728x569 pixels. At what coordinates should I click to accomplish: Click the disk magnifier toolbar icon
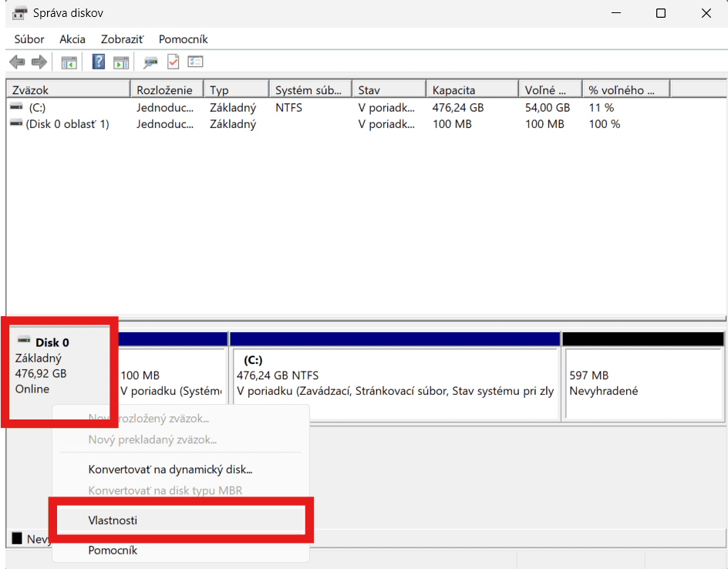tap(151, 62)
